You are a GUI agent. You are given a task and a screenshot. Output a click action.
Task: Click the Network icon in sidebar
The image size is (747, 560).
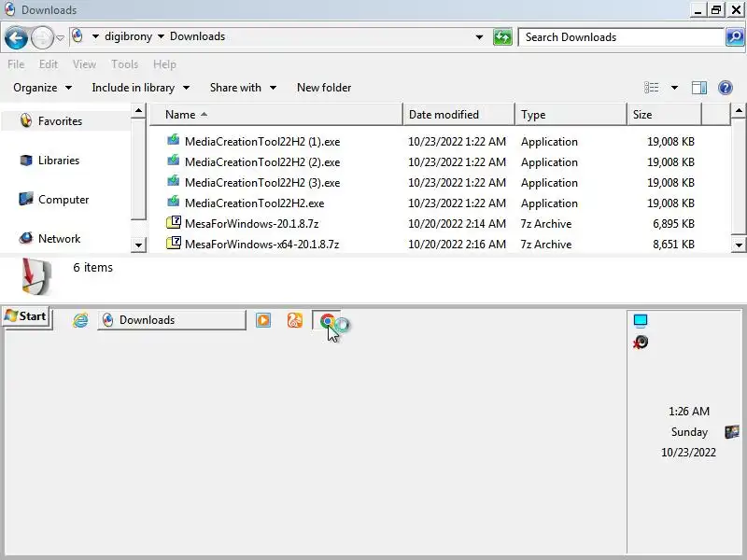(26, 238)
